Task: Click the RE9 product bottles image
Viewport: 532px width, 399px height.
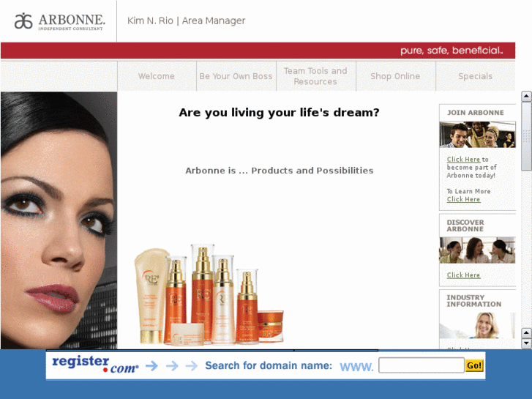Action: (209, 294)
